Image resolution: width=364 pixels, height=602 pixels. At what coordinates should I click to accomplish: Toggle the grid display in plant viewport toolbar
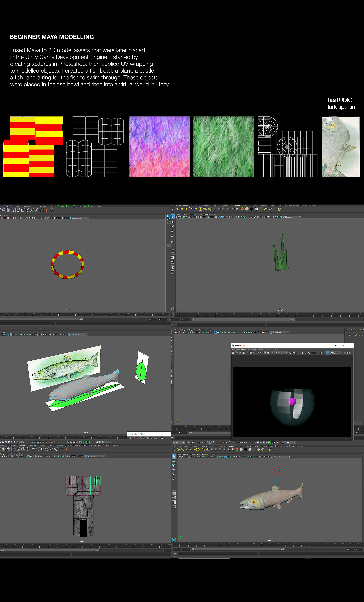click(199, 217)
